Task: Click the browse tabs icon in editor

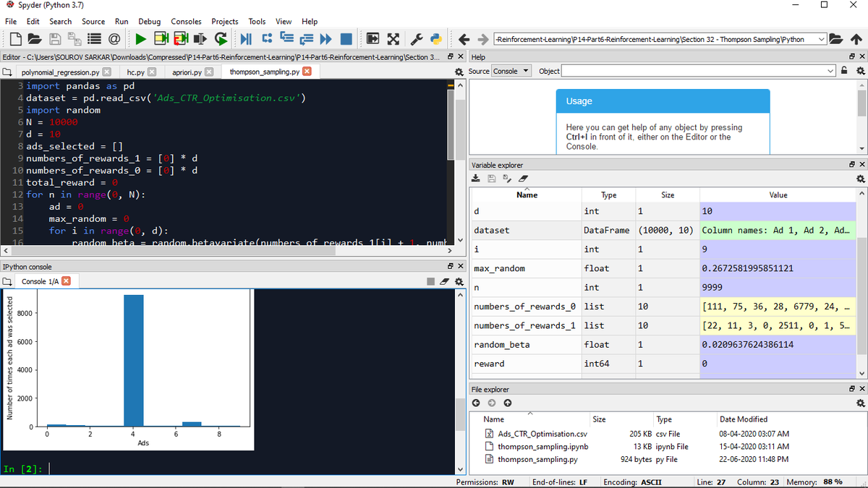Action: point(7,72)
